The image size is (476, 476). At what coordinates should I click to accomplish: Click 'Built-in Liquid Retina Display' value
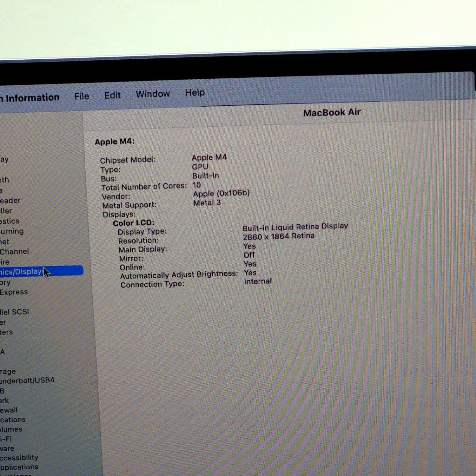(295, 227)
